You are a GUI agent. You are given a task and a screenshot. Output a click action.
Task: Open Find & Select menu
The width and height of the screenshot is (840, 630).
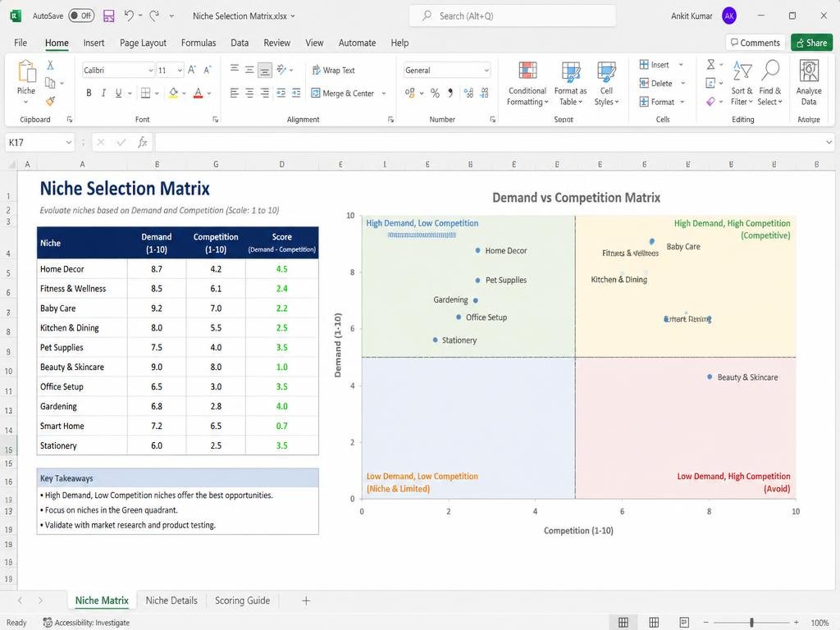pyautogui.click(x=769, y=84)
